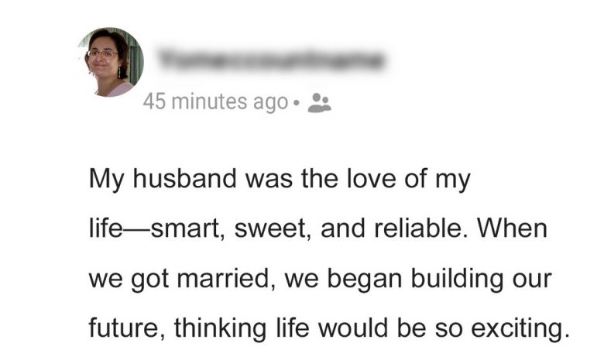Click the word "smart" in the post

[188, 230]
